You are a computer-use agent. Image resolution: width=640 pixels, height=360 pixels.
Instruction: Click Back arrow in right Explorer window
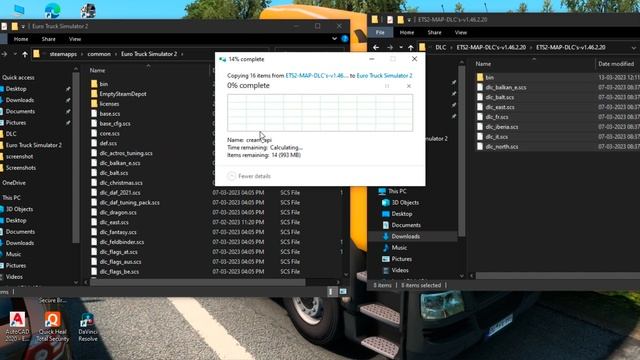(376, 47)
